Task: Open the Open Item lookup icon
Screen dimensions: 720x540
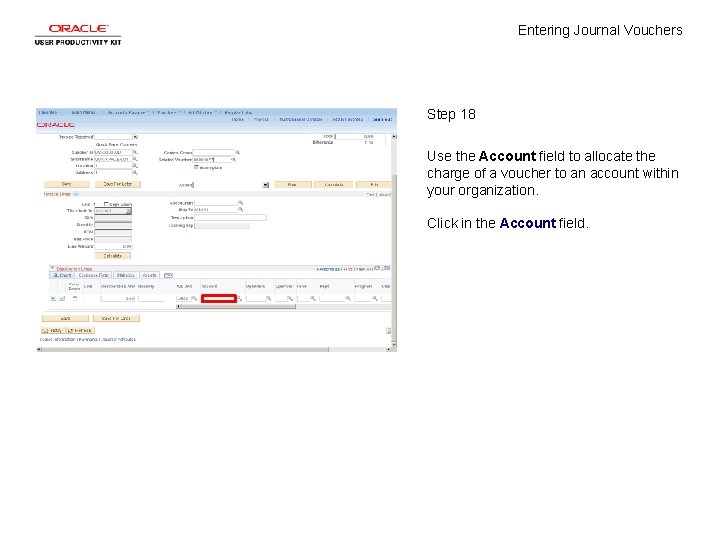Action: (268, 298)
